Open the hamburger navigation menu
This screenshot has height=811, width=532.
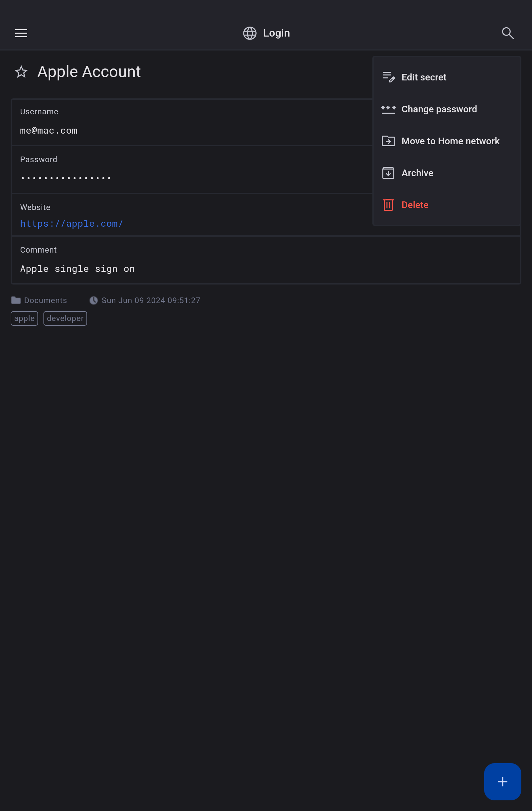tap(21, 33)
